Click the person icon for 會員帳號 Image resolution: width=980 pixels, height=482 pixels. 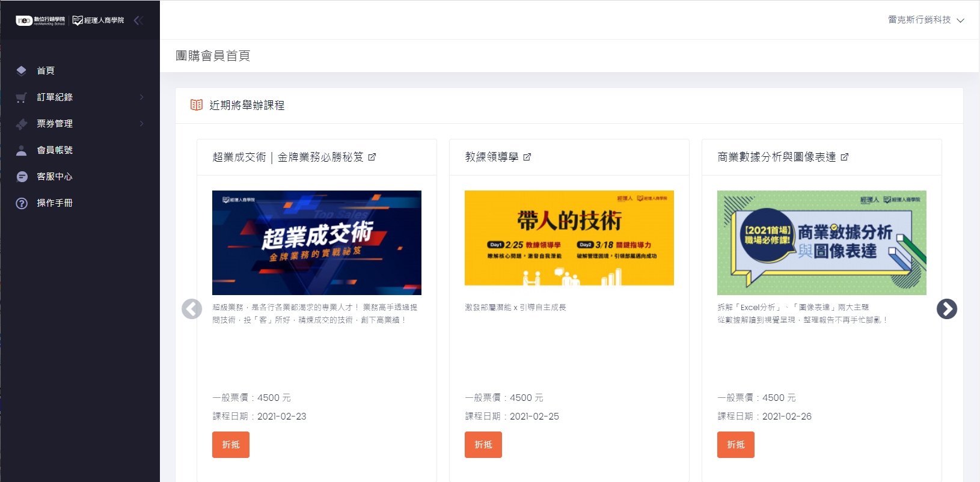click(22, 150)
